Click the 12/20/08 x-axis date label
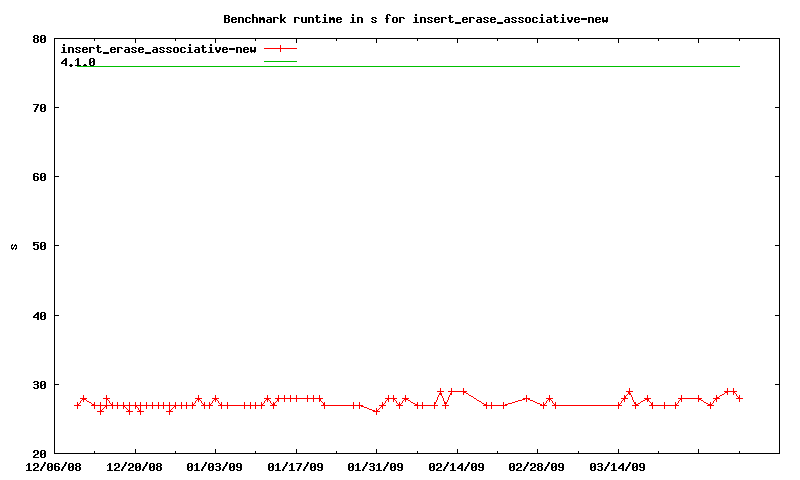 (x=134, y=466)
